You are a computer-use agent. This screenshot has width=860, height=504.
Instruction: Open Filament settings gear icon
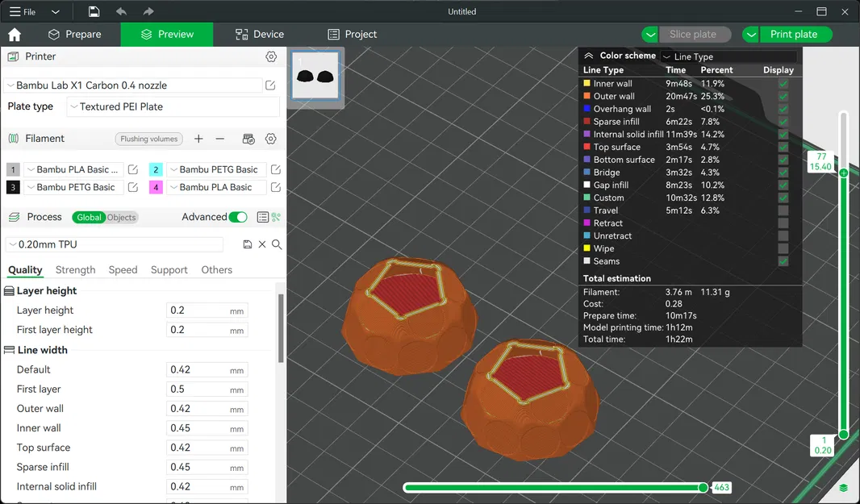271,139
